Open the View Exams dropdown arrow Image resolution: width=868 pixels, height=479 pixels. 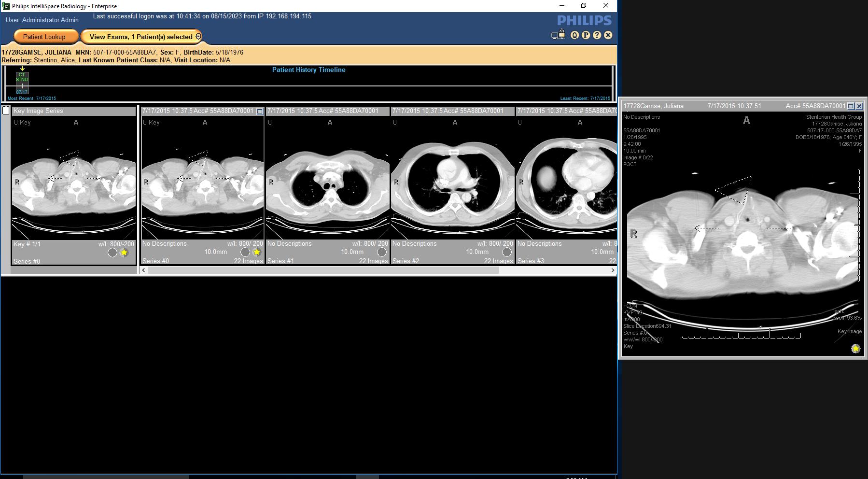pyautogui.click(x=198, y=37)
